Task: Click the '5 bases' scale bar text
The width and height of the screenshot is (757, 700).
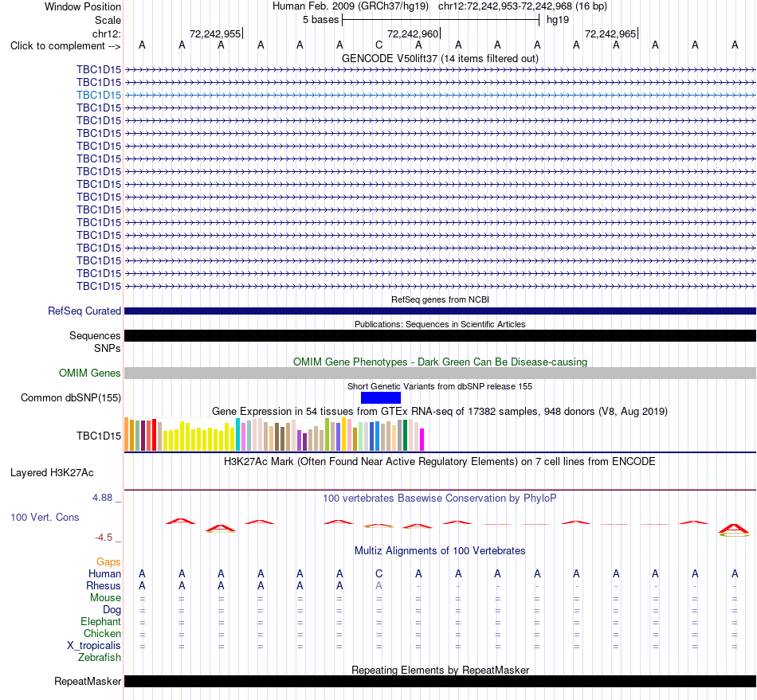Action: click(x=320, y=20)
